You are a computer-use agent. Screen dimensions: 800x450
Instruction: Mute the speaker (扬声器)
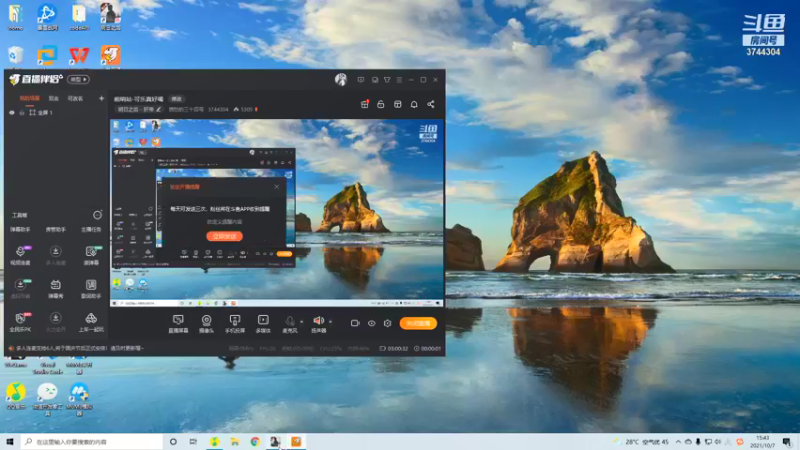318,323
